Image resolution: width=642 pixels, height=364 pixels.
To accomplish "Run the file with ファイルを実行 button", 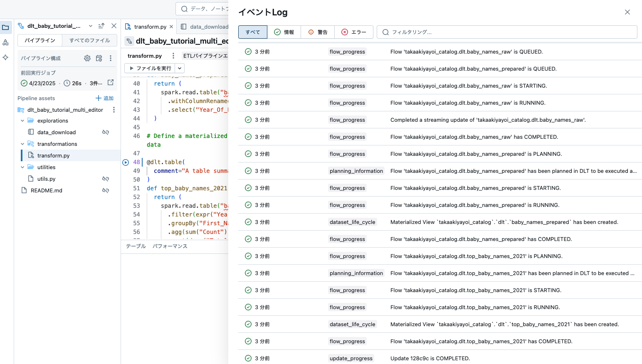I will [151, 68].
